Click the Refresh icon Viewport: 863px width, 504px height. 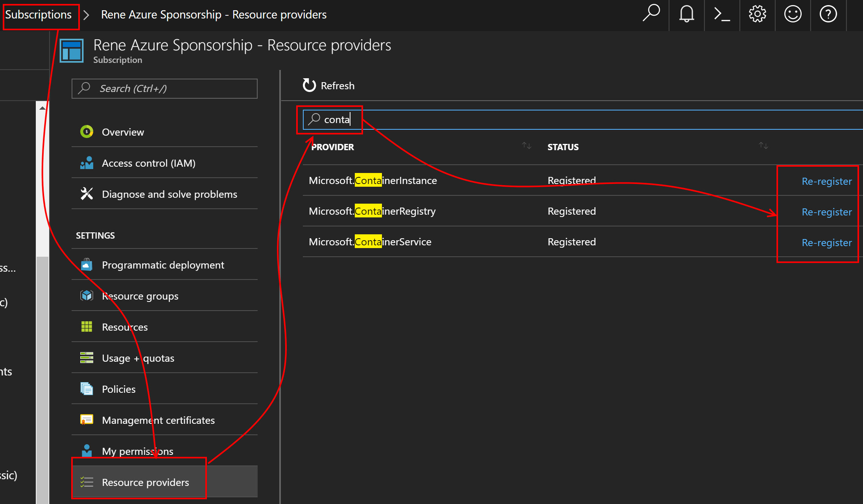tap(309, 85)
